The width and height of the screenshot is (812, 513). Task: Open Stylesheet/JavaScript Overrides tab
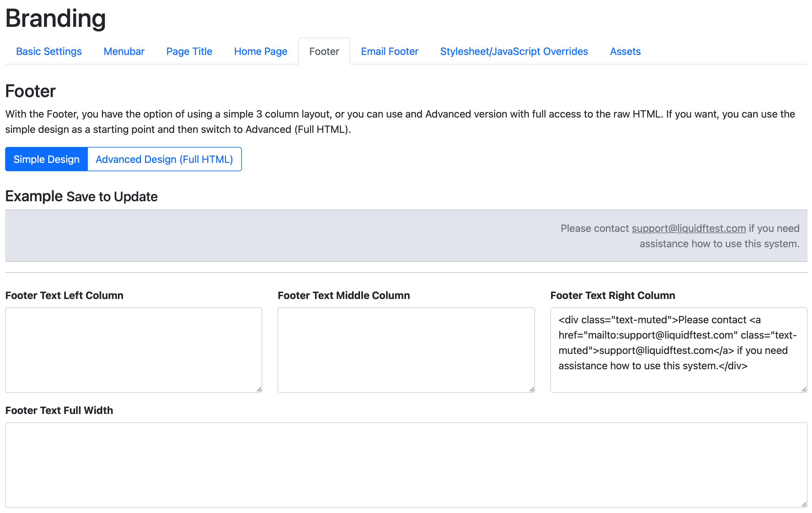click(514, 51)
